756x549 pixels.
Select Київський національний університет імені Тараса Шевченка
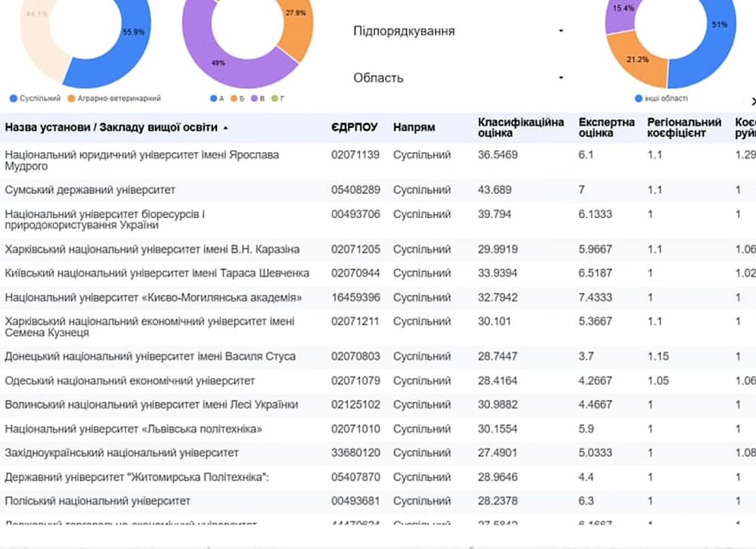pos(156,274)
